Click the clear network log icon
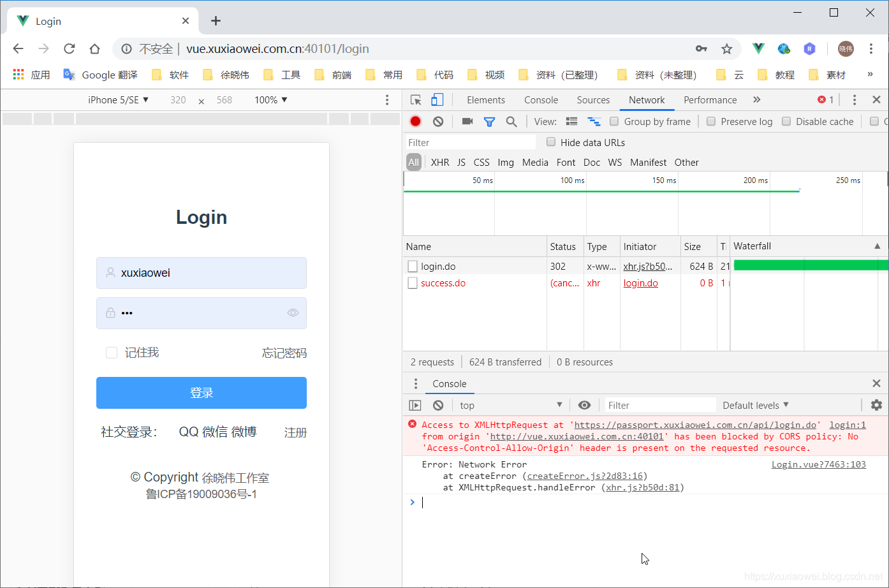The height and width of the screenshot is (588, 889). [437, 121]
